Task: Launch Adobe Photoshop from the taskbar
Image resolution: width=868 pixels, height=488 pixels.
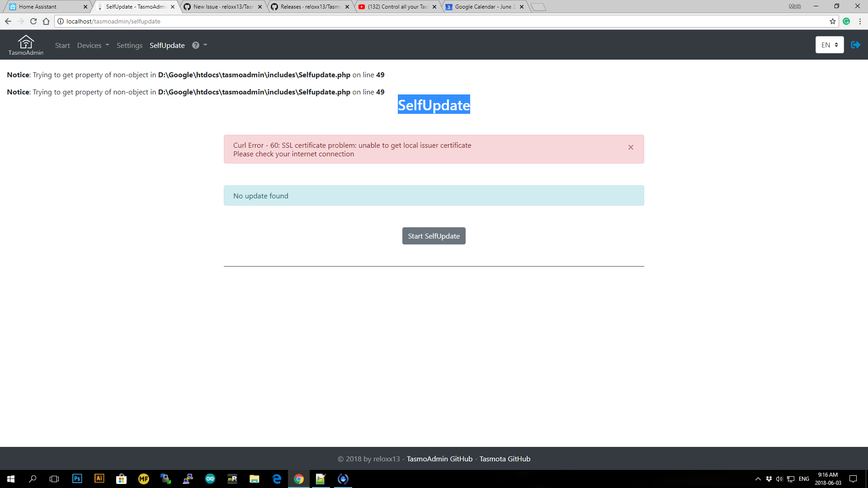Action: coord(77,479)
